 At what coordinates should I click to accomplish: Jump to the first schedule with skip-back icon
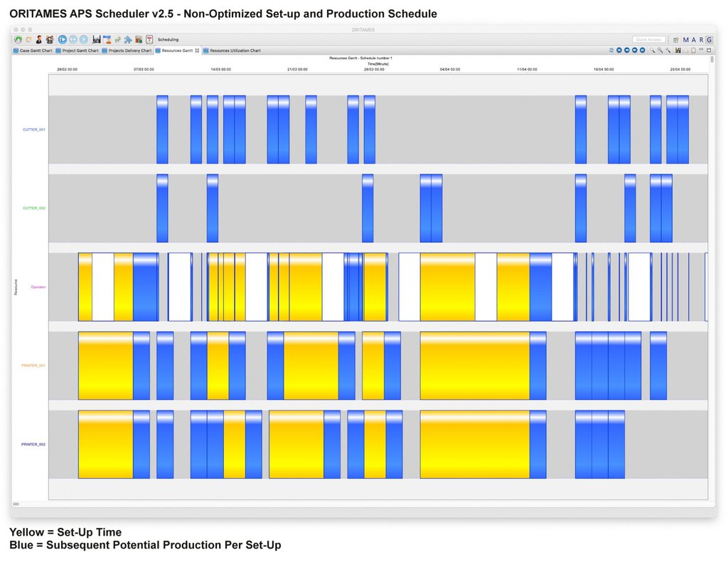(619, 51)
